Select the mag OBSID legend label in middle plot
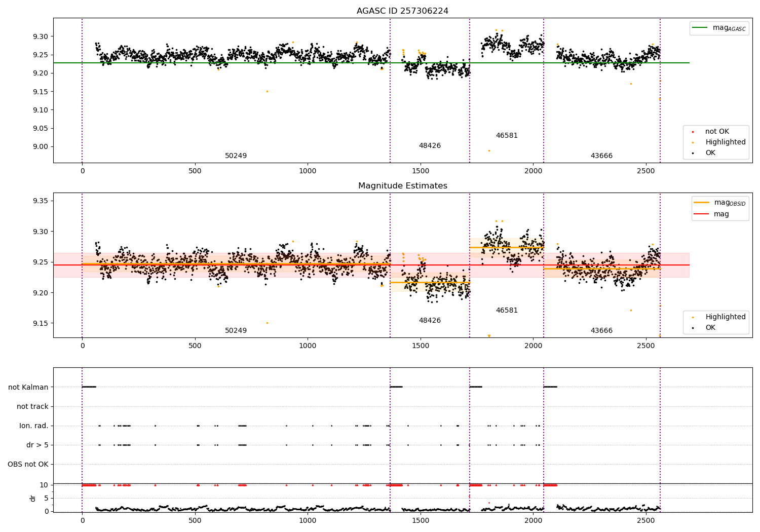This screenshot has width=760, height=532. [730, 203]
